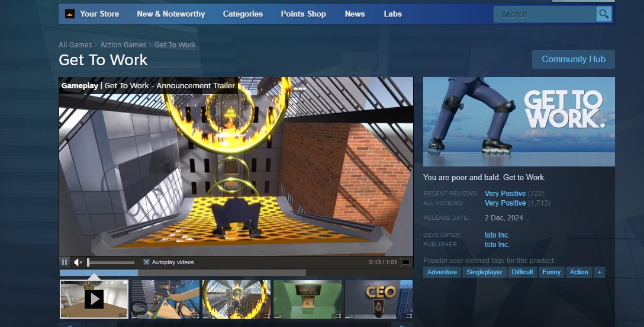The width and height of the screenshot is (644, 327).
Task: Click the Get To Work header image
Action: pos(519,121)
